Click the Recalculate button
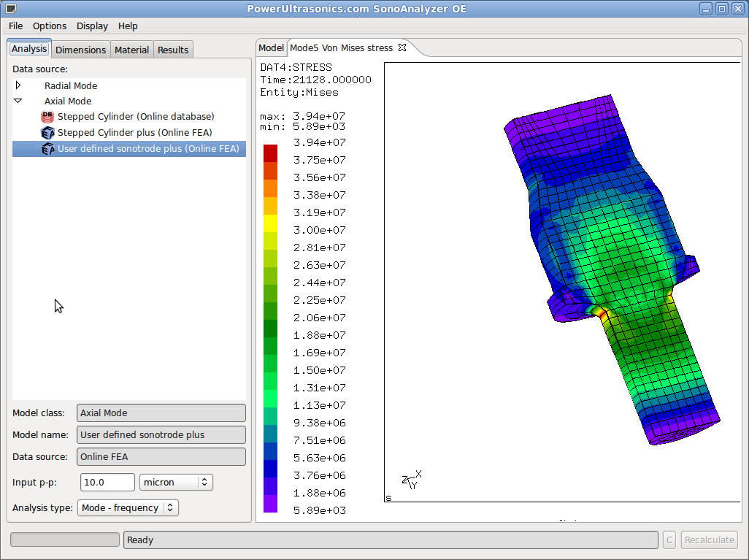749x560 pixels. tap(710, 540)
